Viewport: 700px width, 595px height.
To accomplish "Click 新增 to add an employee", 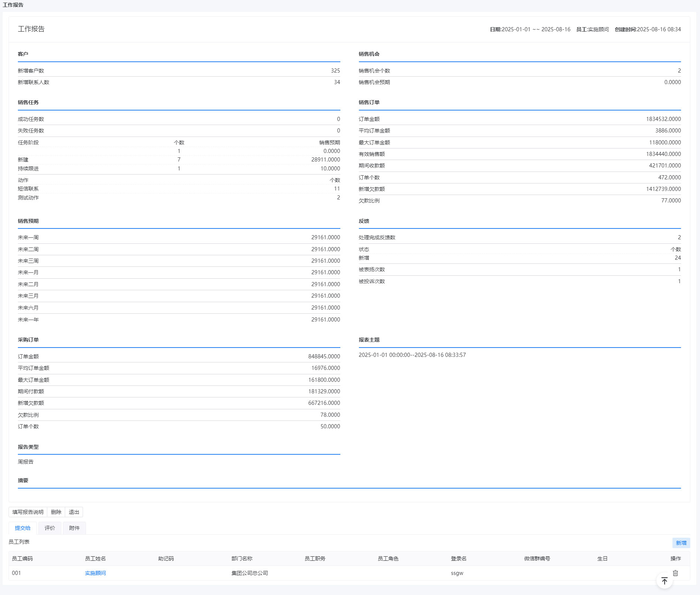I will (x=681, y=543).
